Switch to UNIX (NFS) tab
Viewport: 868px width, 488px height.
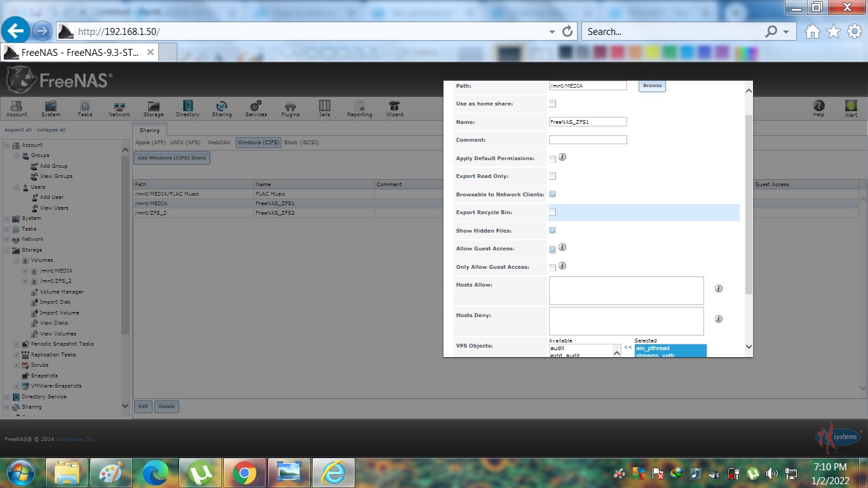(x=186, y=143)
